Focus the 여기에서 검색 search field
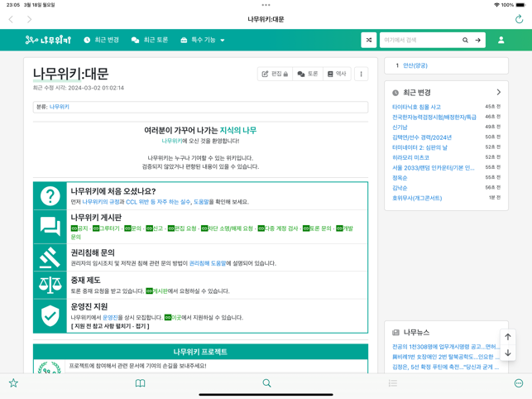The width and height of the screenshot is (532, 399). [419, 40]
